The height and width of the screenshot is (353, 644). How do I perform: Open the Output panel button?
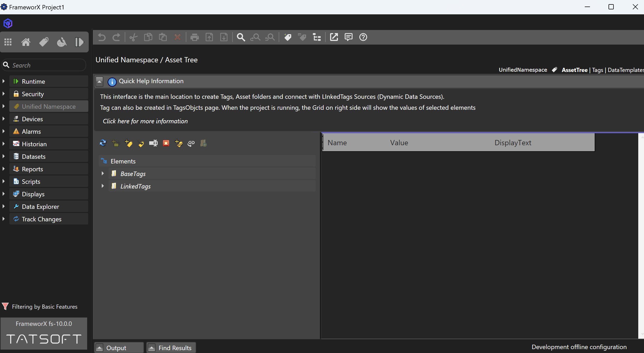click(119, 348)
